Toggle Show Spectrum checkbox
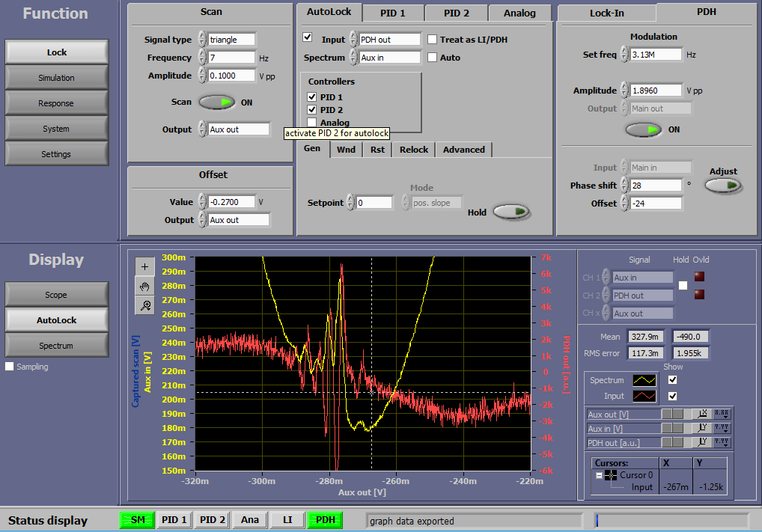 coord(673,380)
